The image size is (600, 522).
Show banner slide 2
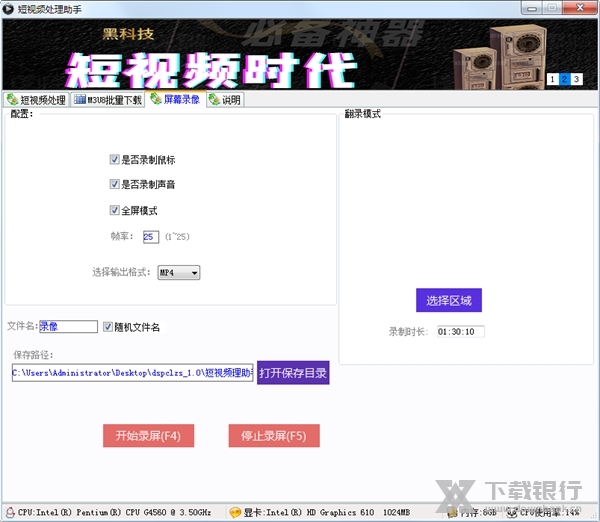point(564,79)
